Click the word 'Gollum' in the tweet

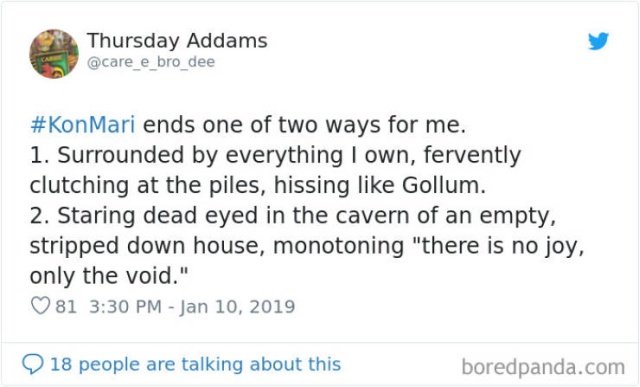click(x=441, y=185)
